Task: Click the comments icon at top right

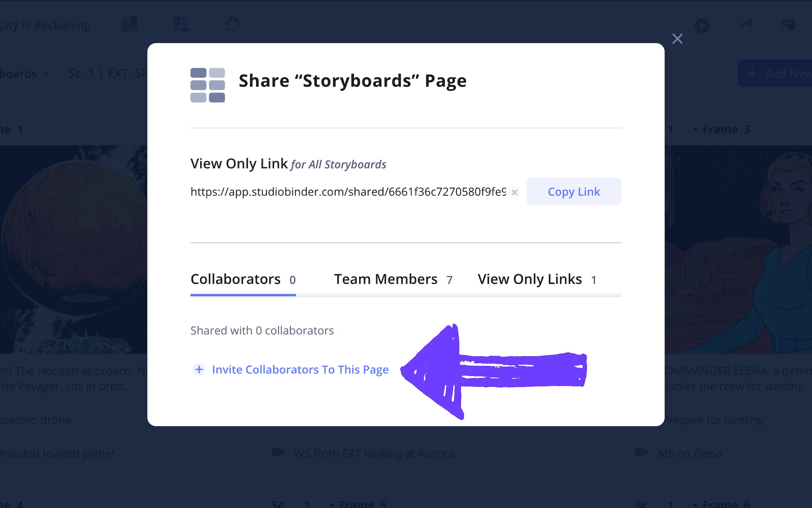Action: (788, 25)
